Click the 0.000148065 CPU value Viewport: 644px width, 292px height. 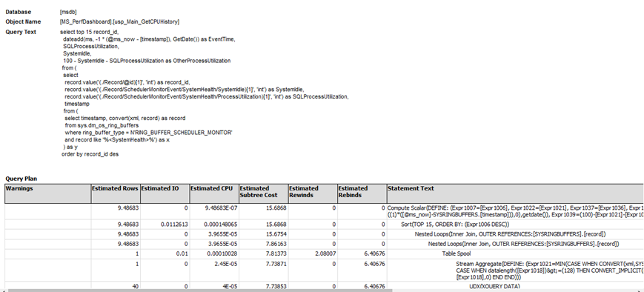click(220, 225)
